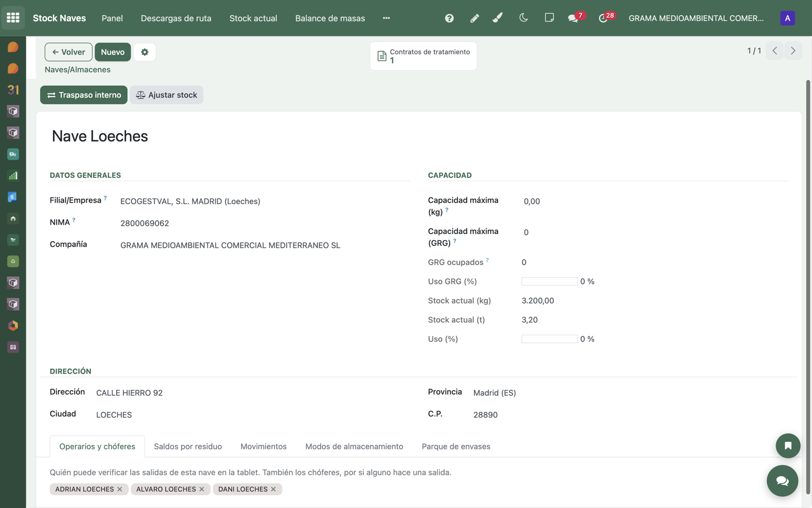
Task: Switch to Movimientos tab
Action: pyautogui.click(x=263, y=447)
